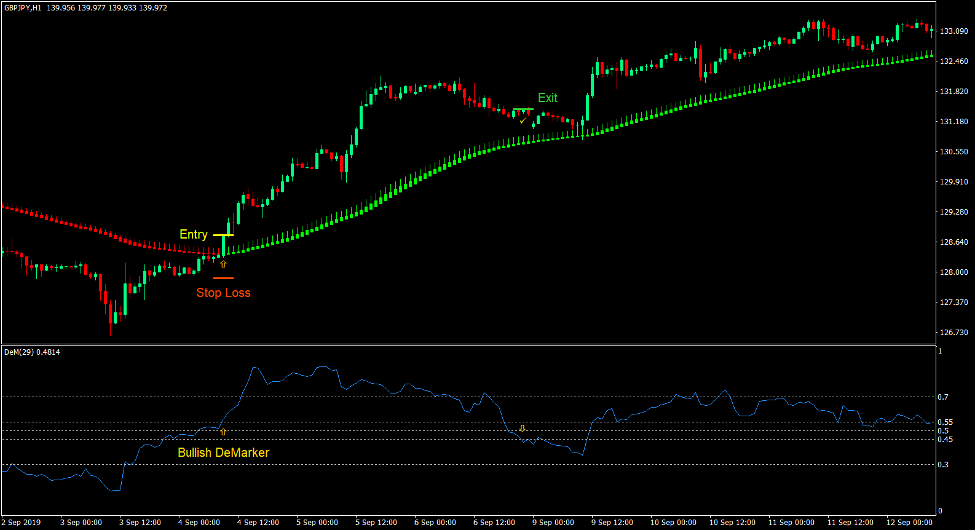This screenshot has height=531, width=977.
Task: Click price level 129.280 on the scale
Action: tap(954, 212)
